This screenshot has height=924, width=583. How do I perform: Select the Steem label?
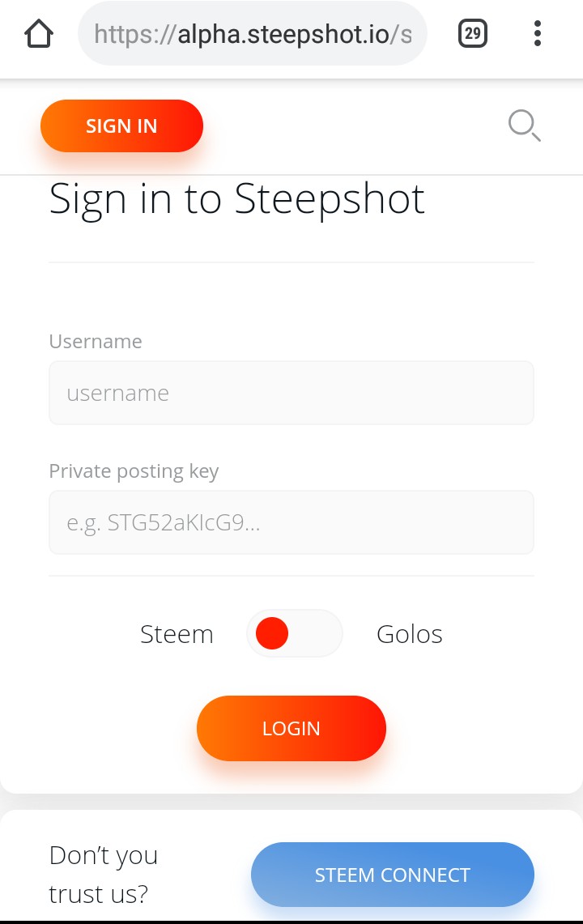click(x=177, y=634)
